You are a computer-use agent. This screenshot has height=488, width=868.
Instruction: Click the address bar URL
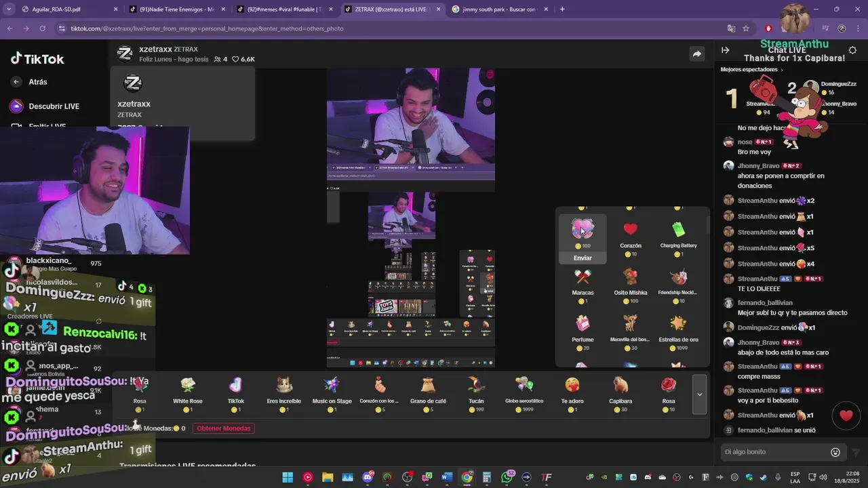click(x=207, y=28)
